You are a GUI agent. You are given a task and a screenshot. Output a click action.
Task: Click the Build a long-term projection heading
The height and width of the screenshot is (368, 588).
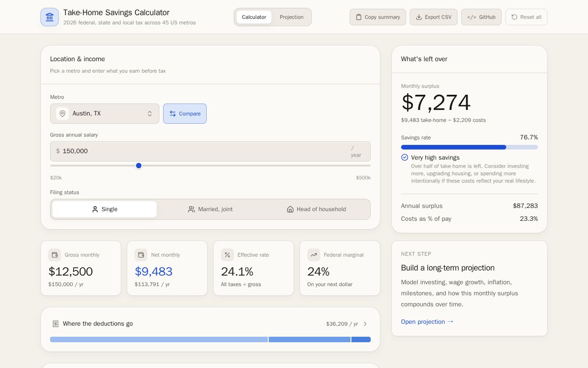pyautogui.click(x=448, y=268)
